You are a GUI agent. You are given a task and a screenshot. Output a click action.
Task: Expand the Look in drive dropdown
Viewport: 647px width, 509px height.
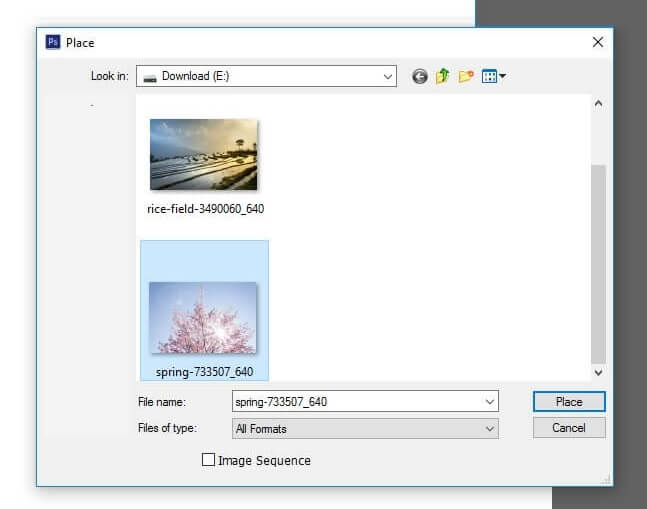point(387,76)
